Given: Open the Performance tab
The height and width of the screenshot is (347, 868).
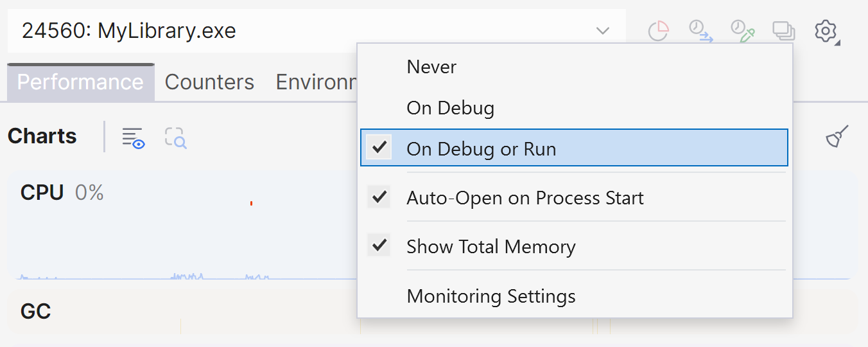Looking at the screenshot, I should 80,82.
